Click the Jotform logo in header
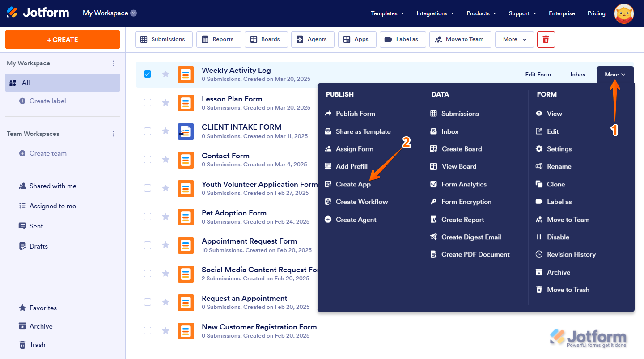The image size is (644, 359). point(38,13)
